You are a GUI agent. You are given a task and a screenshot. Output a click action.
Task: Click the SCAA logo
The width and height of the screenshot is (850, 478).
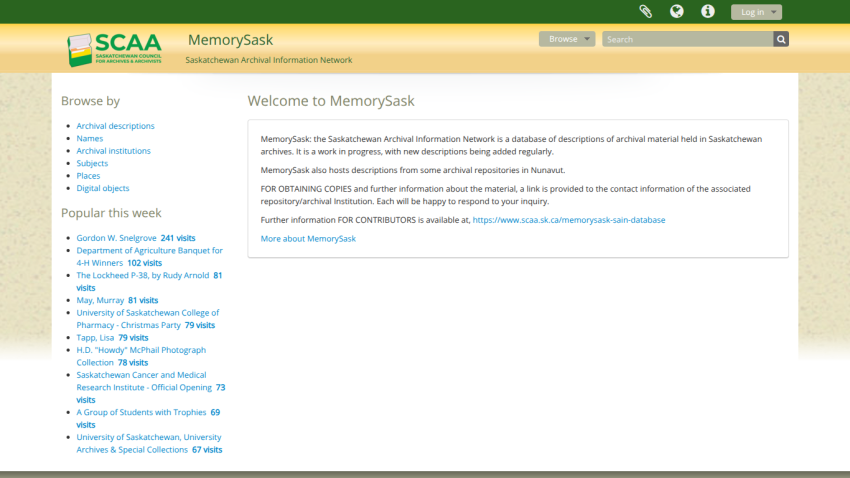click(114, 49)
